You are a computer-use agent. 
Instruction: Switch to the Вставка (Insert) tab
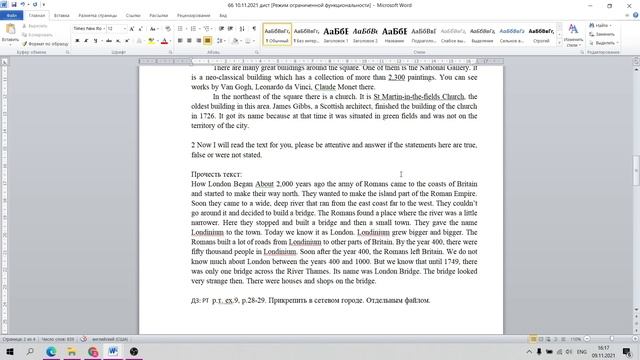(62, 16)
